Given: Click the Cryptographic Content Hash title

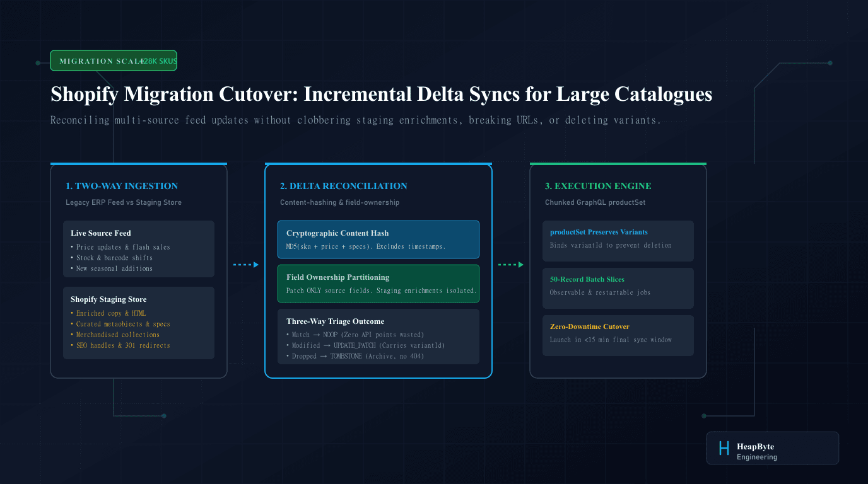Looking at the screenshot, I should (337, 233).
